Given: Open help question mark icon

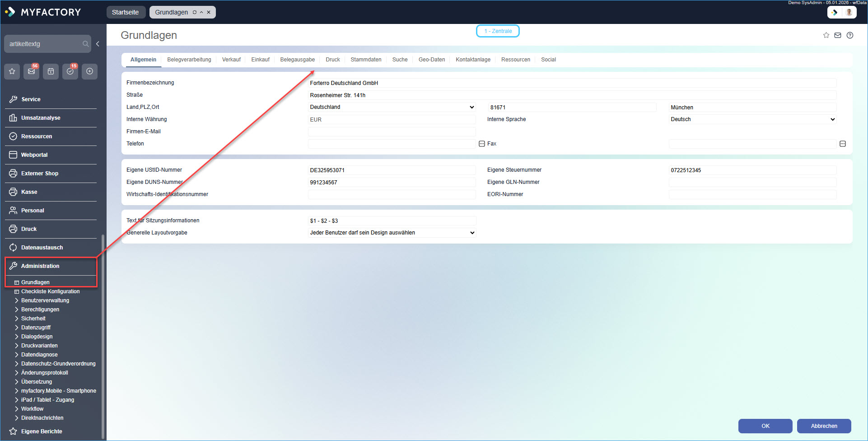Looking at the screenshot, I should (x=850, y=35).
